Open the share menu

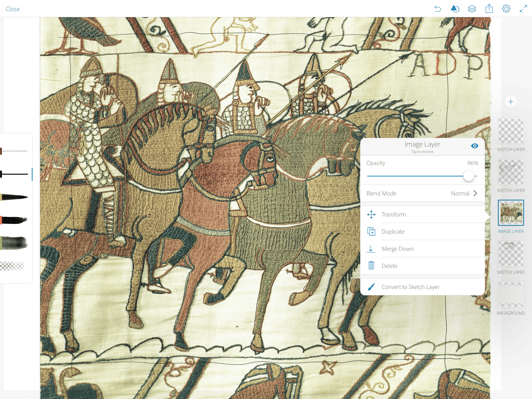coord(489,9)
